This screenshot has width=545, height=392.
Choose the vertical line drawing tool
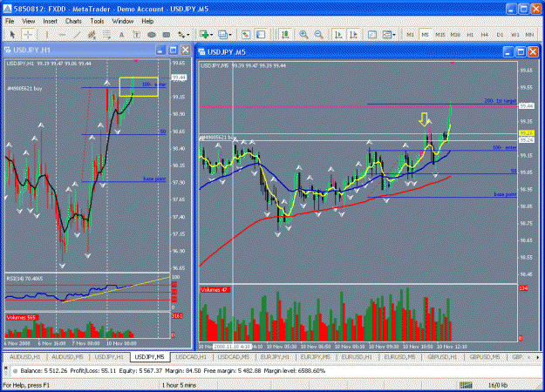pos(46,34)
